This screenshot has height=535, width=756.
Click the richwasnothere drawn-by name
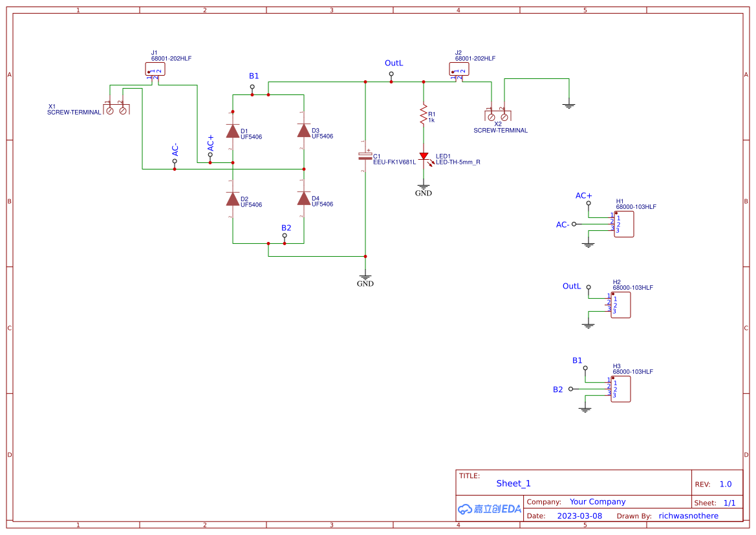pyautogui.click(x=689, y=516)
